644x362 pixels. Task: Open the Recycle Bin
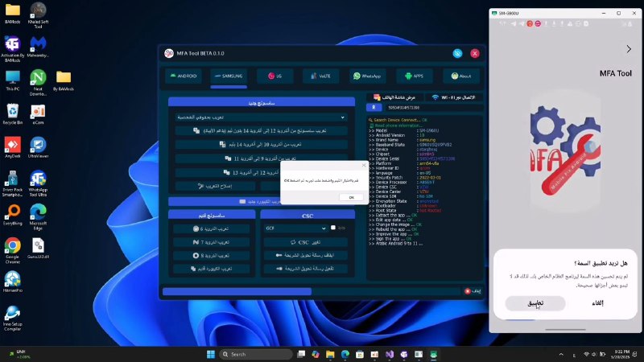coord(13,114)
